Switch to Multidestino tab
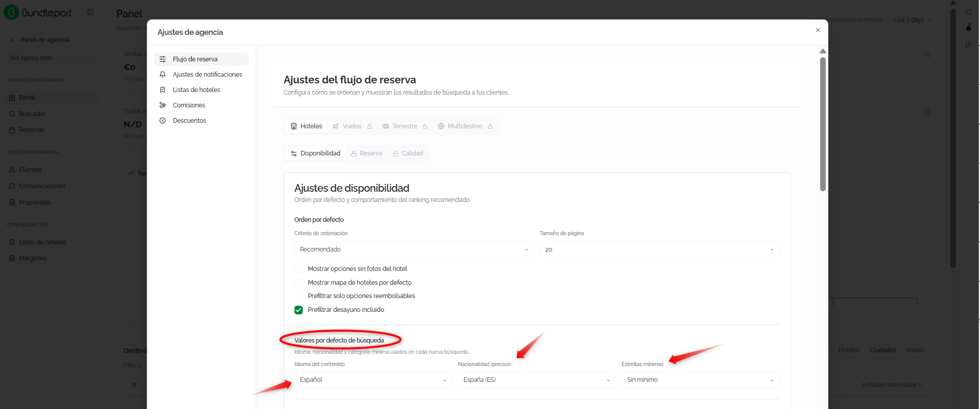Viewport: 980px width, 409px height. pyautogui.click(x=465, y=126)
